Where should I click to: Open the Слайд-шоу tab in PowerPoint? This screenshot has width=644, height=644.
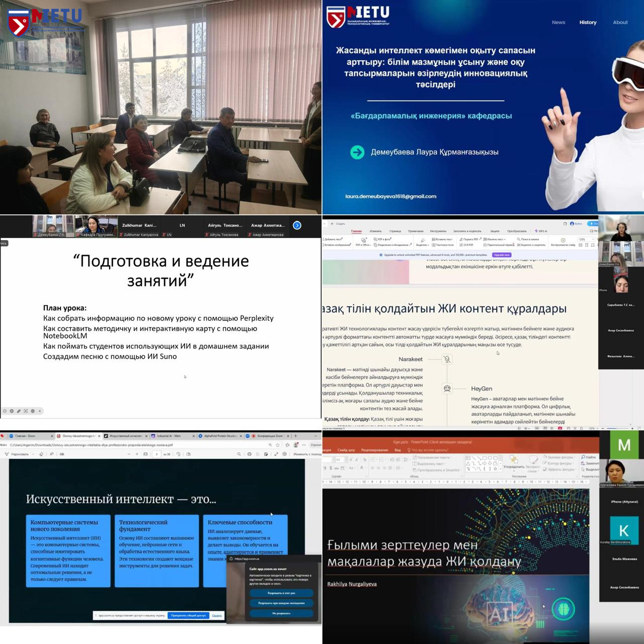[x=346, y=450]
